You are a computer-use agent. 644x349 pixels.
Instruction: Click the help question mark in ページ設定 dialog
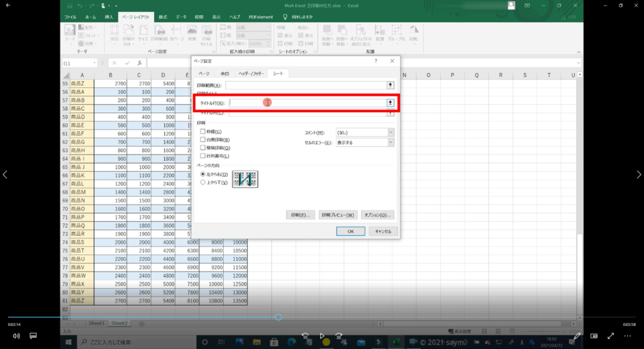pos(375,61)
